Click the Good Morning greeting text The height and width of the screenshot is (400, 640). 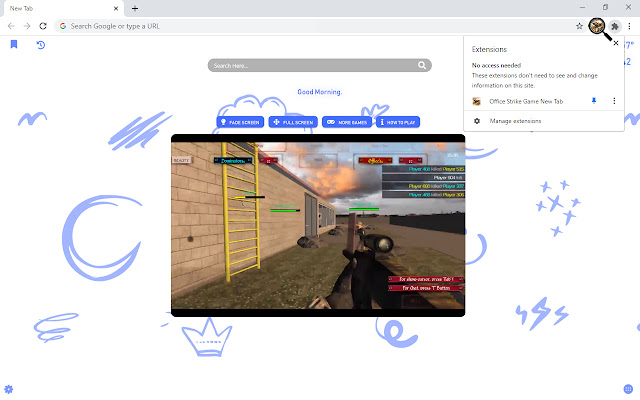320,92
